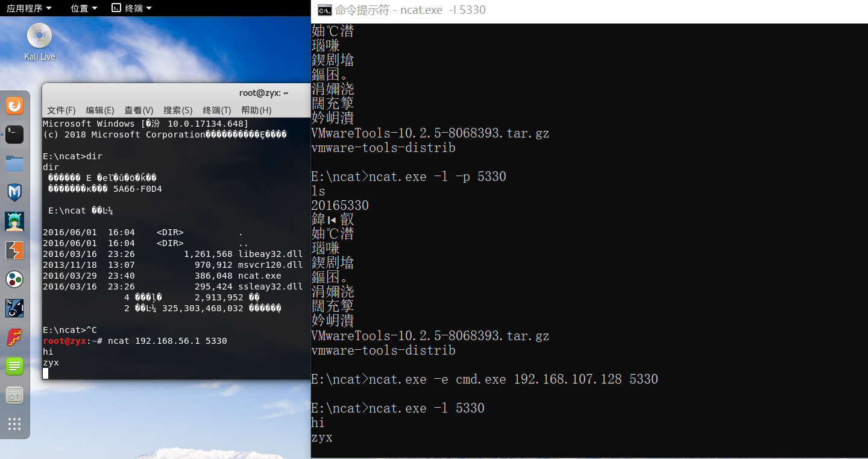Image resolution: width=868 pixels, height=459 pixels.
Task: Launch Armitage avatar icon in dock
Action: pos(14,221)
